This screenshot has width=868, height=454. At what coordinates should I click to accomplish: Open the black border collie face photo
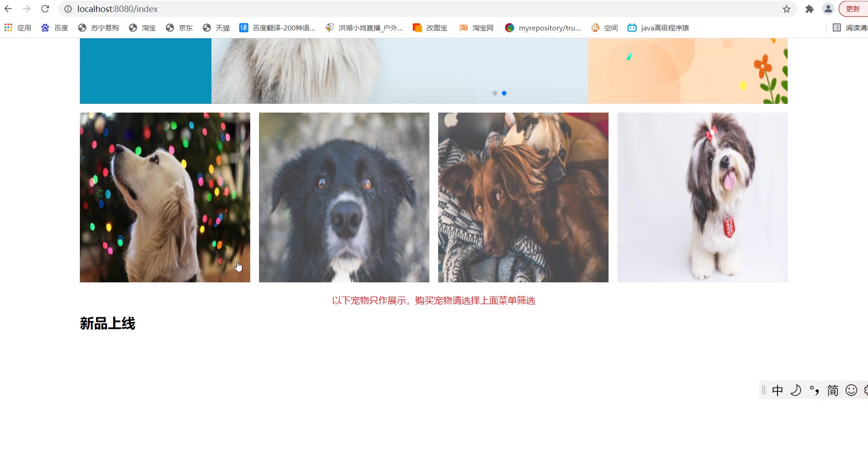point(344,197)
